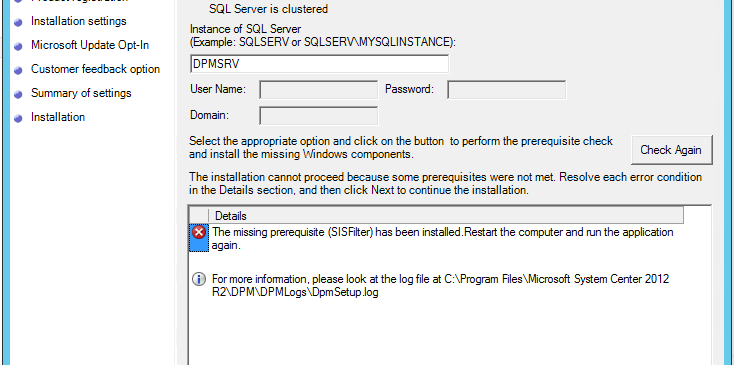Click into the User Name field
Image resolution: width=734 pixels, height=365 pixels.
(x=318, y=90)
